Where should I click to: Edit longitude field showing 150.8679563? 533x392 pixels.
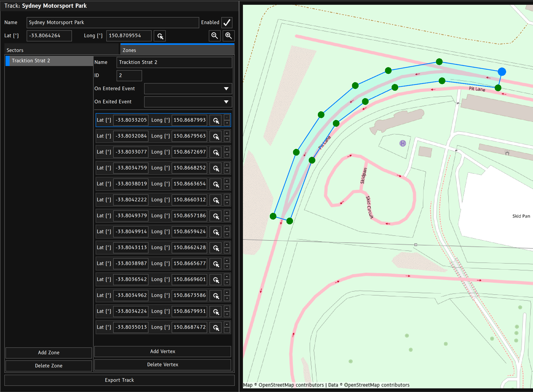(x=189, y=136)
